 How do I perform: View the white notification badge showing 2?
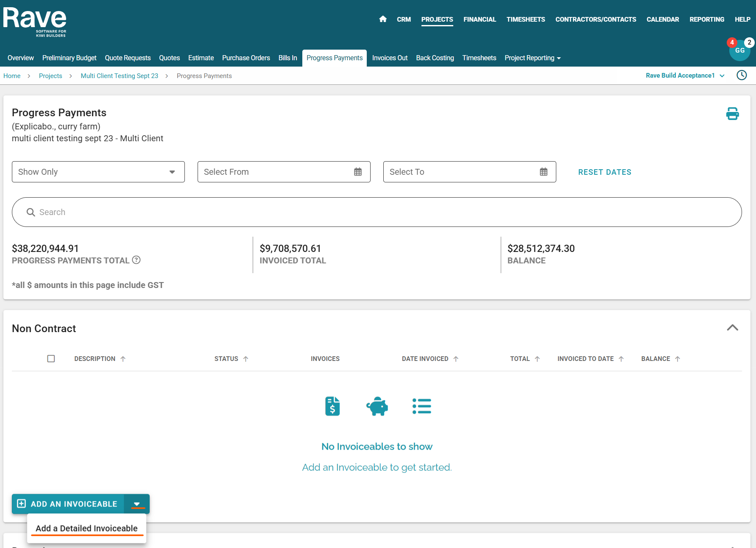749,42
